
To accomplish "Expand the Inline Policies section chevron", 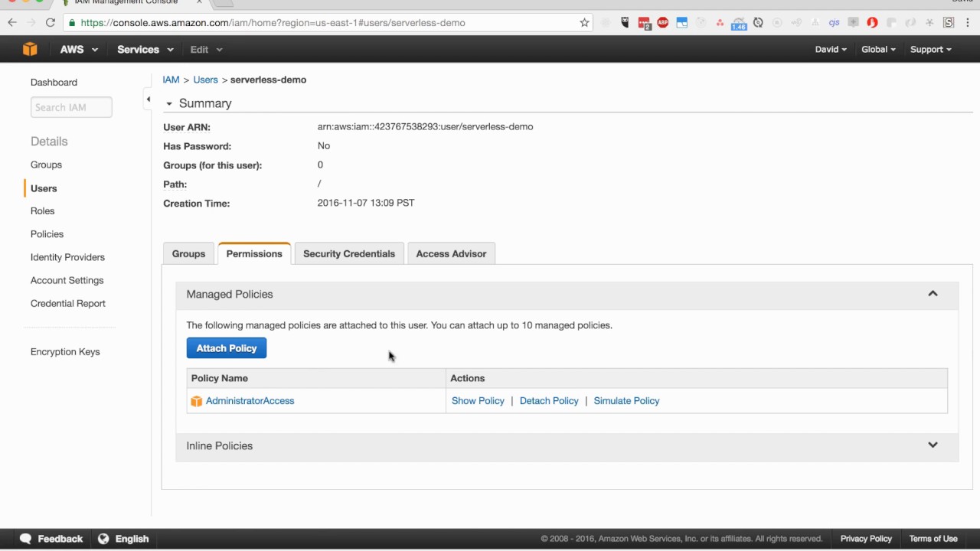I will (x=933, y=445).
